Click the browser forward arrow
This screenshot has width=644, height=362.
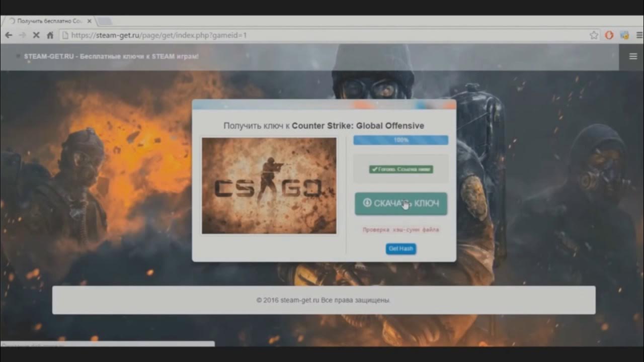tap(22, 35)
